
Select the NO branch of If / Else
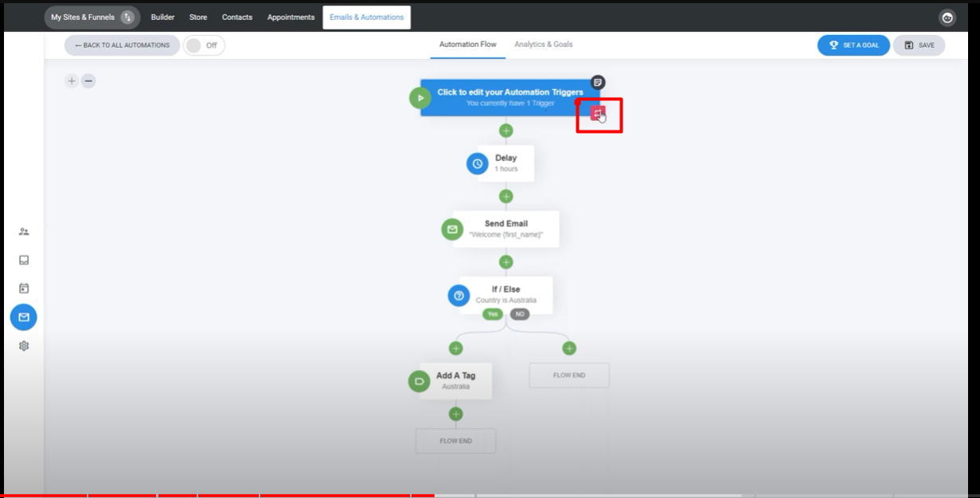point(520,314)
